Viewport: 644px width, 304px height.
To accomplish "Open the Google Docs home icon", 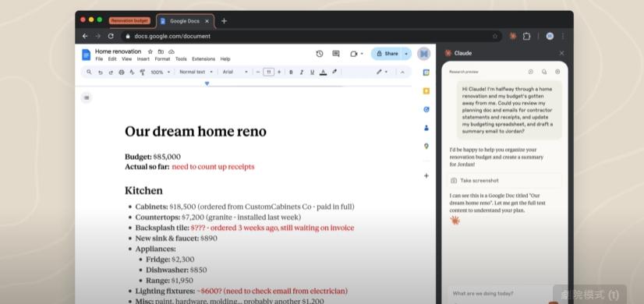I will [x=86, y=55].
